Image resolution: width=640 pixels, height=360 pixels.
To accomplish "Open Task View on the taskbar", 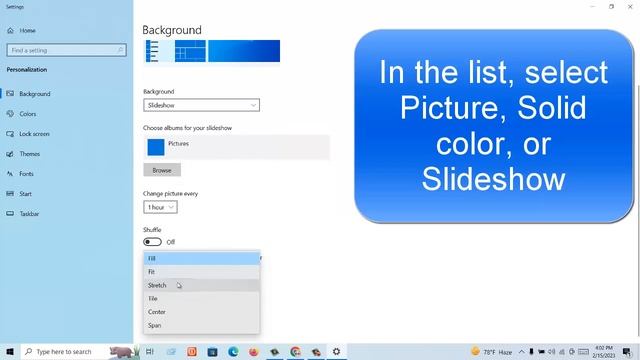I will 150,351.
